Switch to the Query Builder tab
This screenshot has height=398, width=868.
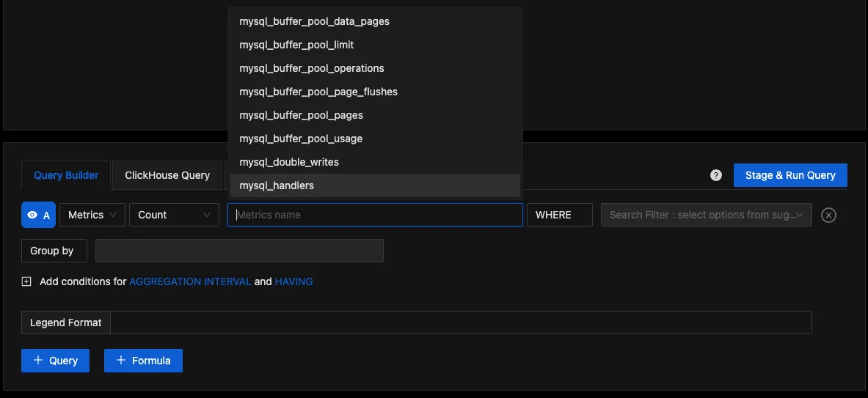pyautogui.click(x=66, y=175)
